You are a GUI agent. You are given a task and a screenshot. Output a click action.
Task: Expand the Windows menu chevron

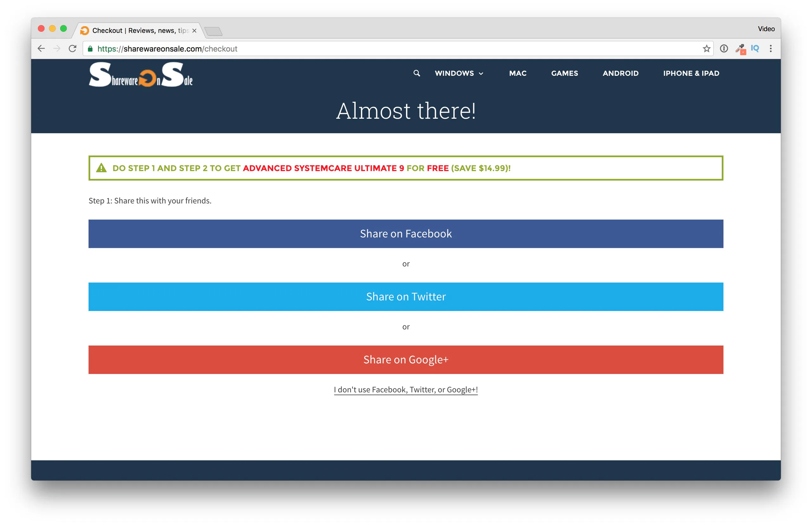(481, 74)
